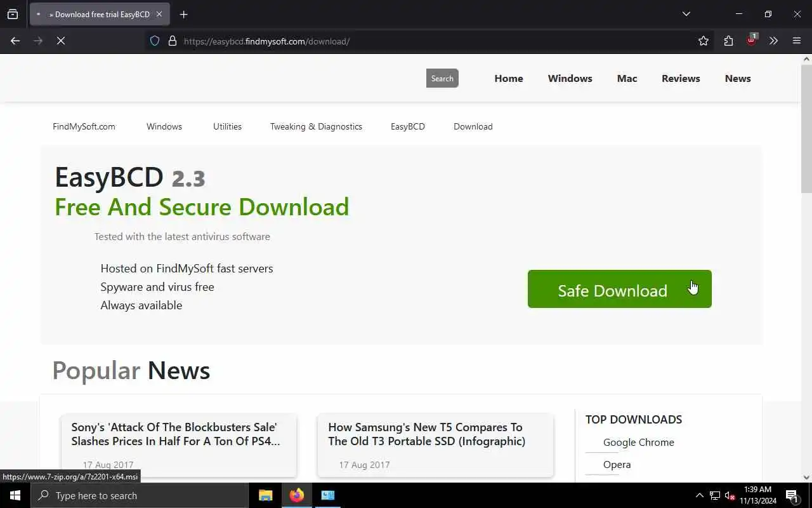812x508 pixels.
Task: Open Reviews in the site navigation
Action: [681, 78]
